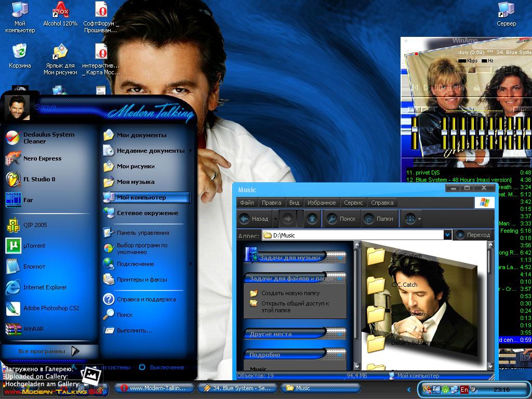Collapse the Задачи для файлов и папок panel
The image size is (532, 399).
(x=340, y=279)
